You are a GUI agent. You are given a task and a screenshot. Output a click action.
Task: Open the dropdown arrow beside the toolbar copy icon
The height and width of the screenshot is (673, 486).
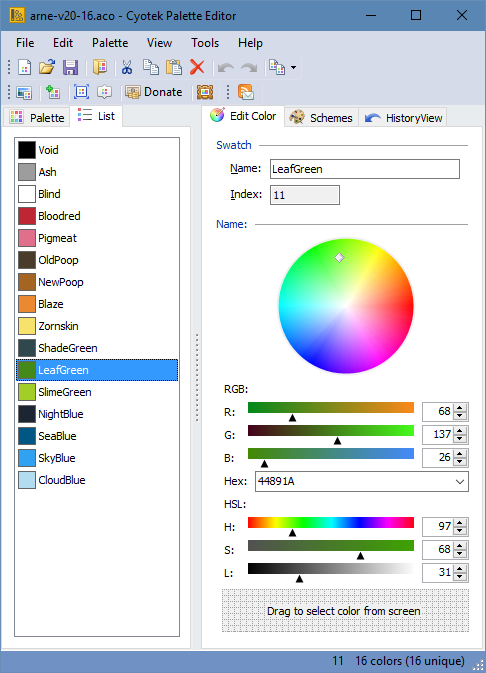293,67
